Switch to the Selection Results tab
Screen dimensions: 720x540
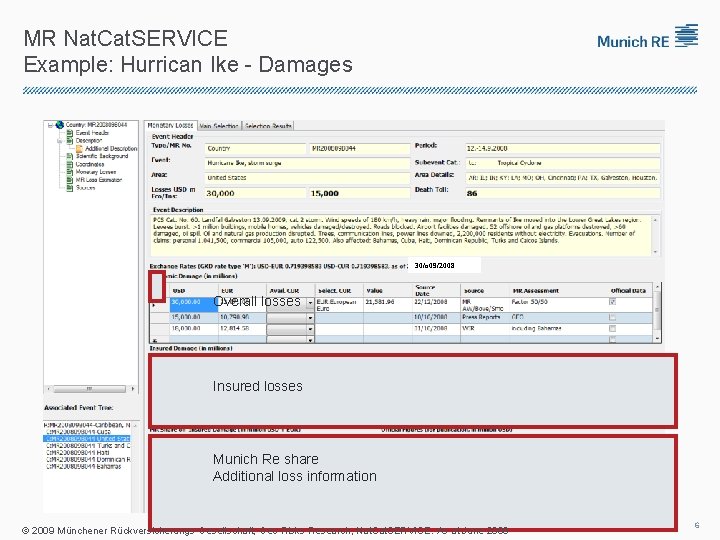point(268,126)
